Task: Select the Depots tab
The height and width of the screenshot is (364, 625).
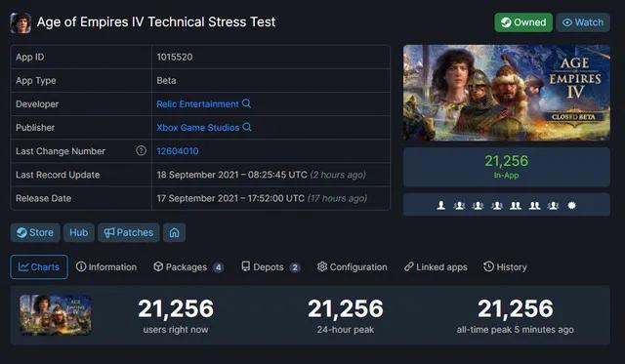Action: point(271,266)
